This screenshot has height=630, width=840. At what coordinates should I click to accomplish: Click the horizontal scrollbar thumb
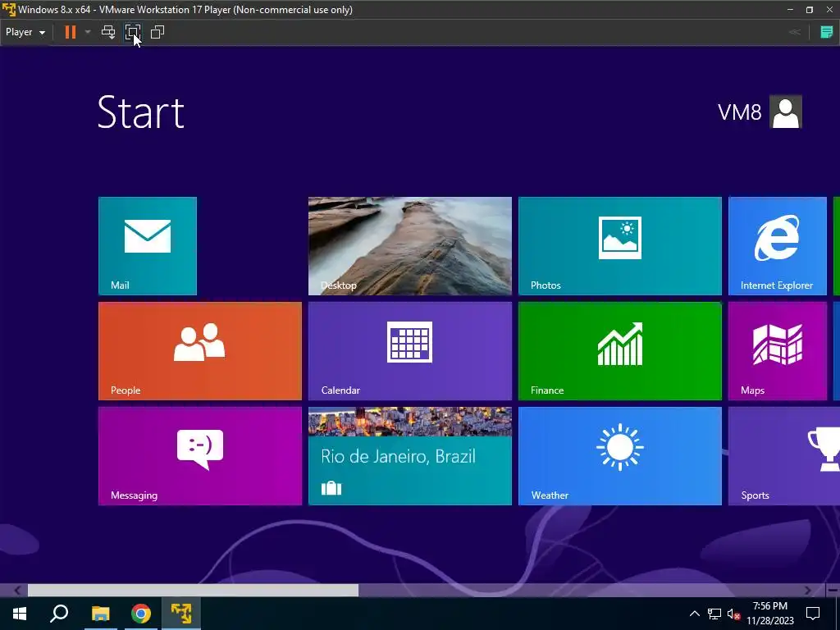(x=193, y=590)
